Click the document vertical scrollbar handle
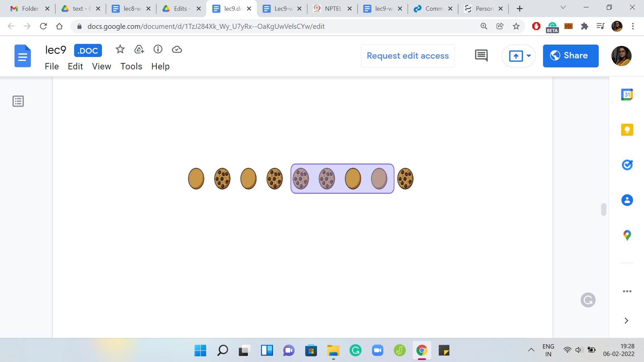The width and height of the screenshot is (644, 362). coord(603,209)
